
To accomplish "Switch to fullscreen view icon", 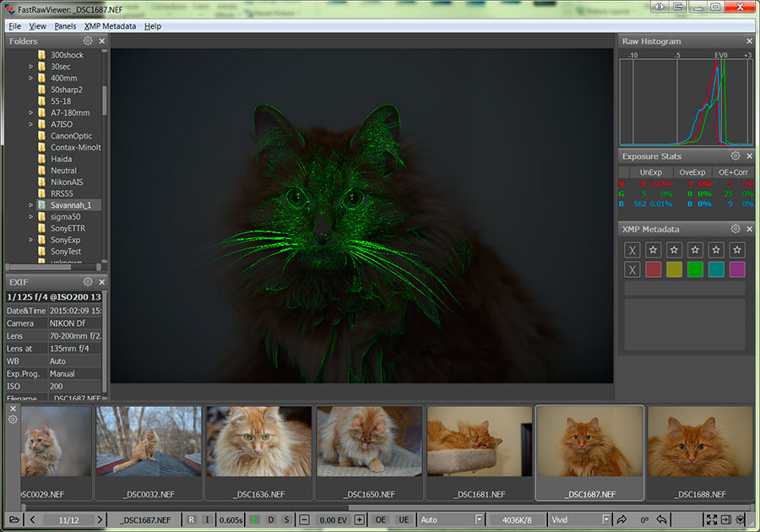I will pyautogui.click(x=711, y=519).
